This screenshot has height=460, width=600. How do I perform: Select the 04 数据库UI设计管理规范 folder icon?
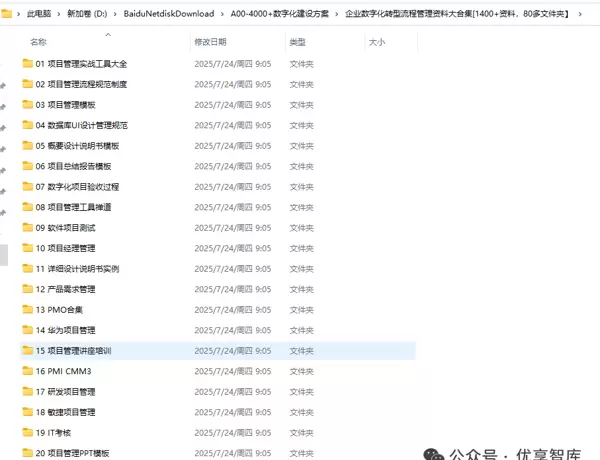point(27,126)
